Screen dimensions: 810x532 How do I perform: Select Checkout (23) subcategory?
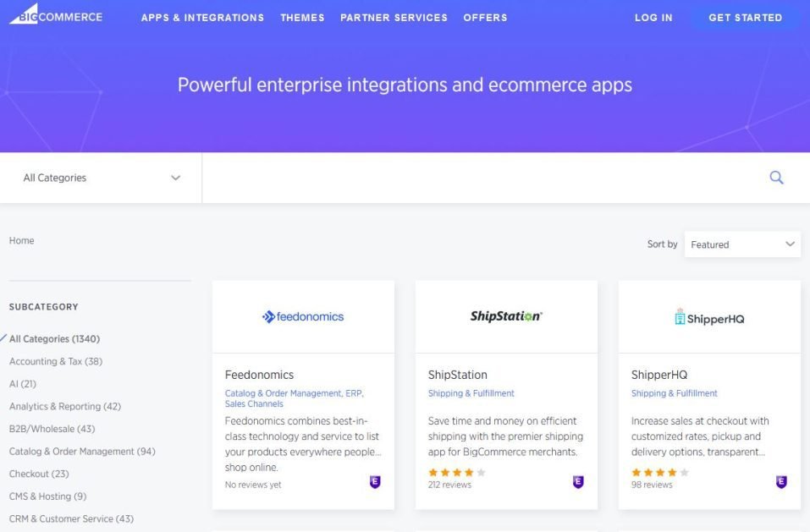coord(39,474)
